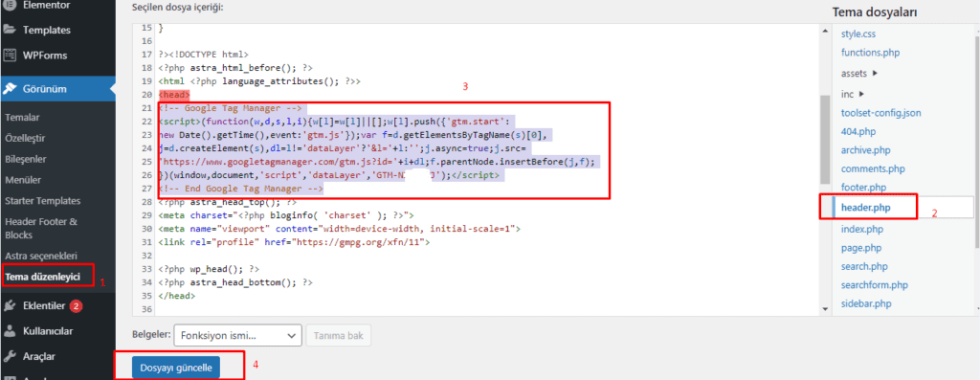Open the Fonksiyon ismi dropdown
The width and height of the screenshot is (980, 380).
pyautogui.click(x=237, y=336)
